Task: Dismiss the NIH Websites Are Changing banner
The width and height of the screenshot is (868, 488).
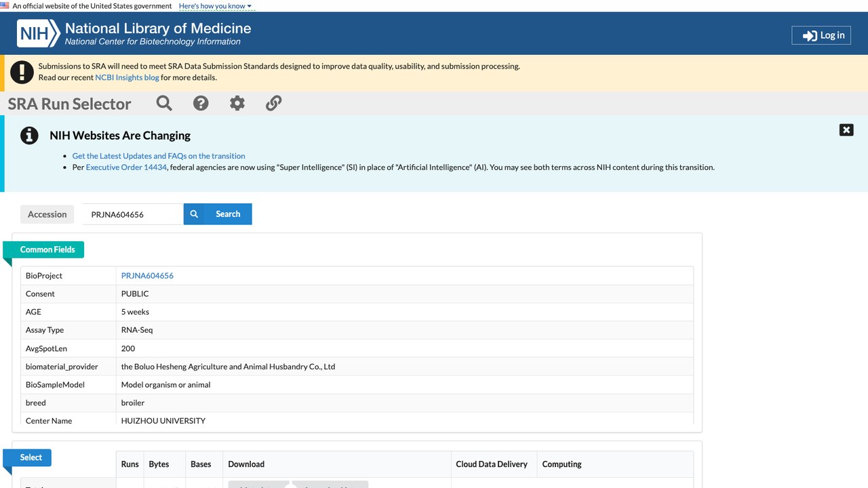Action: (x=846, y=130)
